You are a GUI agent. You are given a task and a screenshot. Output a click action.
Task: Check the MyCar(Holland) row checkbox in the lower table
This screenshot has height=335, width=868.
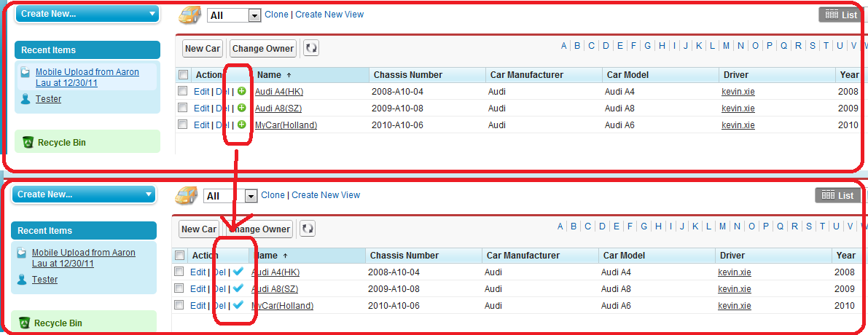point(179,305)
